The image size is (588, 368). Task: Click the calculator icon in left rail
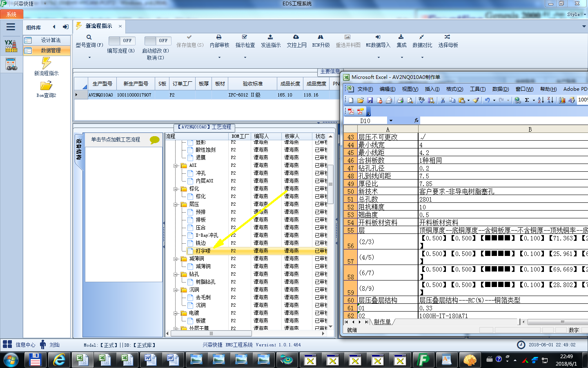tap(11, 64)
